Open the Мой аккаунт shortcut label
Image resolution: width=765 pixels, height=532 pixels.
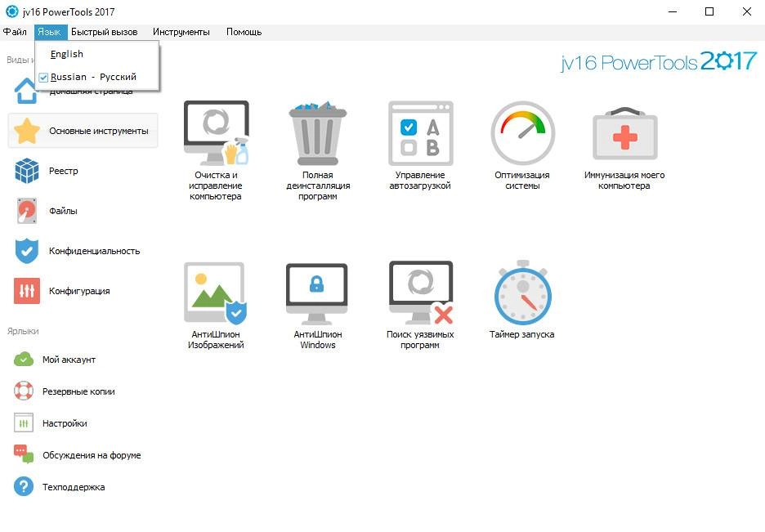(69, 360)
